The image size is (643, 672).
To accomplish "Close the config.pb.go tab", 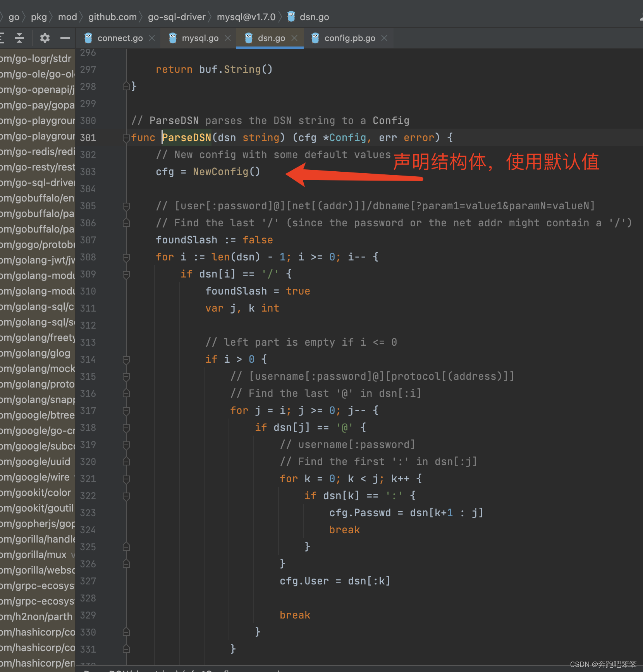I will 384,38.
